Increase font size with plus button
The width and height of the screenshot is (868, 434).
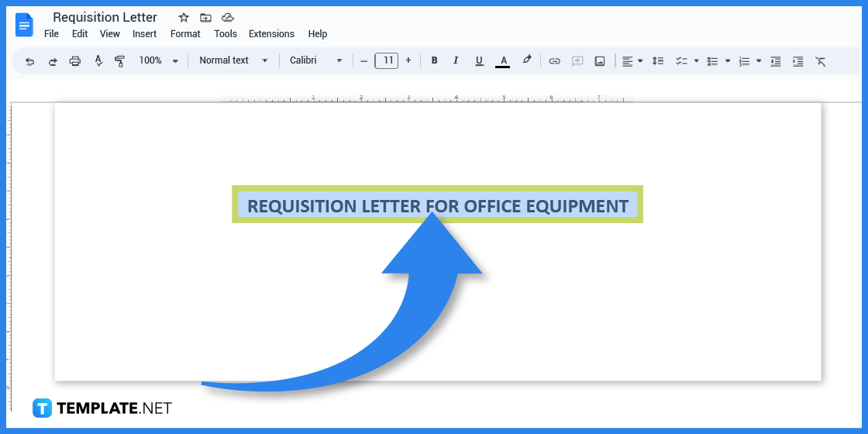tap(408, 60)
